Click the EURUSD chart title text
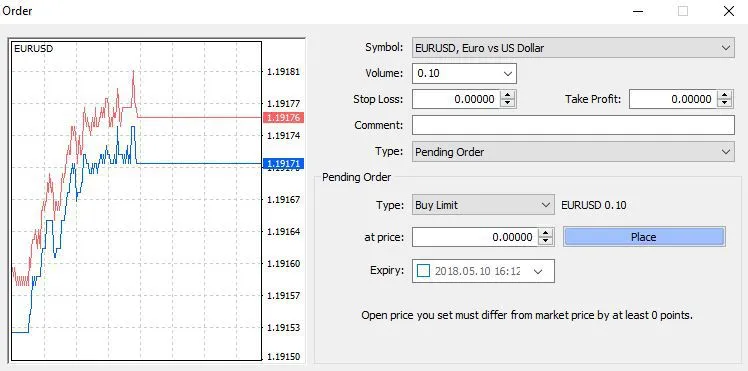The height and width of the screenshot is (371, 748). (x=33, y=49)
